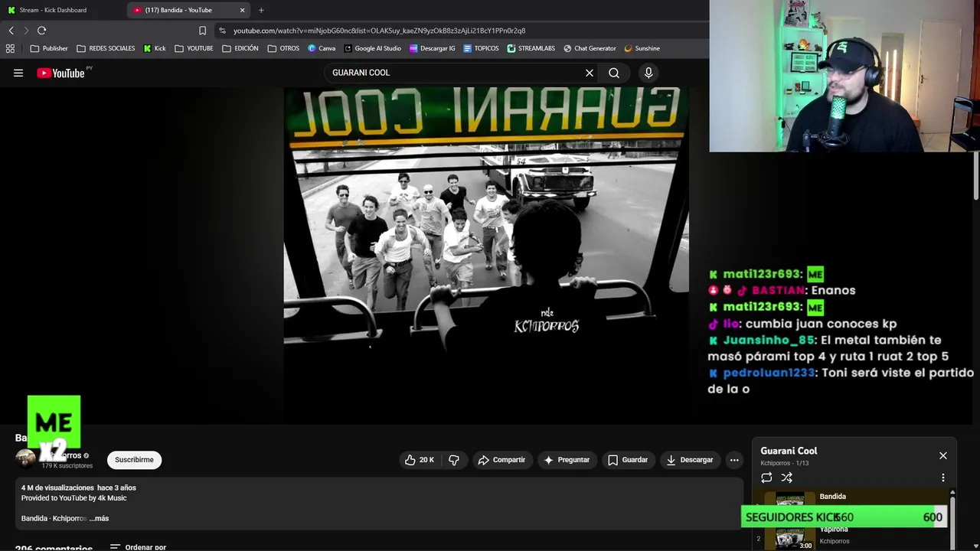Go to the YouTube home logo
980x551 pixels.
coord(61,73)
